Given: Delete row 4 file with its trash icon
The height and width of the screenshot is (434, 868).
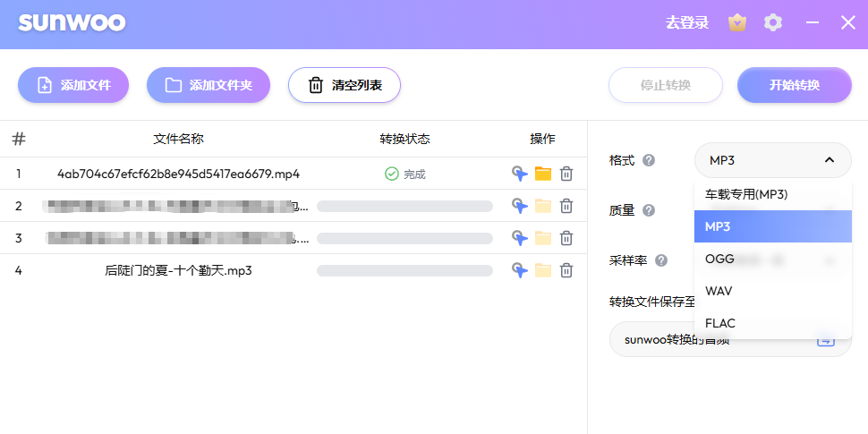Looking at the screenshot, I should point(566,270).
